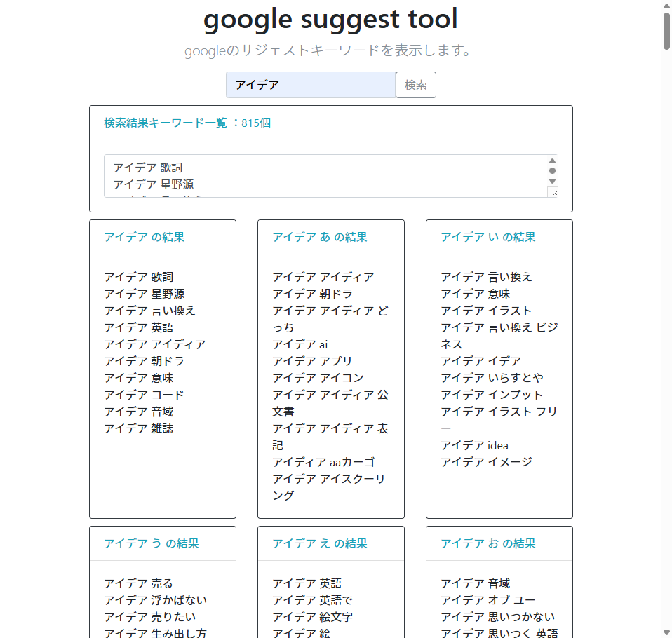
Task: Focus the search field containing アイデア
Action: [x=311, y=85]
